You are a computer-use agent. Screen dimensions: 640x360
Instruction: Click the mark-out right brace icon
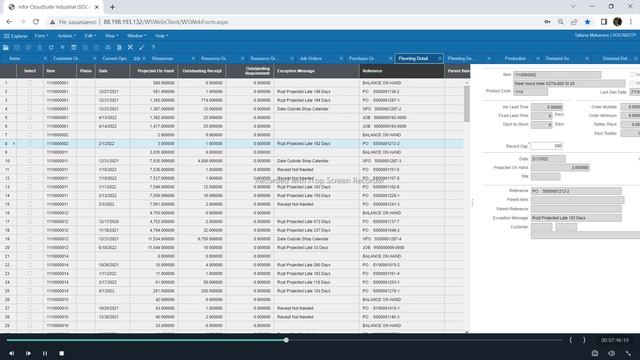(584, 340)
